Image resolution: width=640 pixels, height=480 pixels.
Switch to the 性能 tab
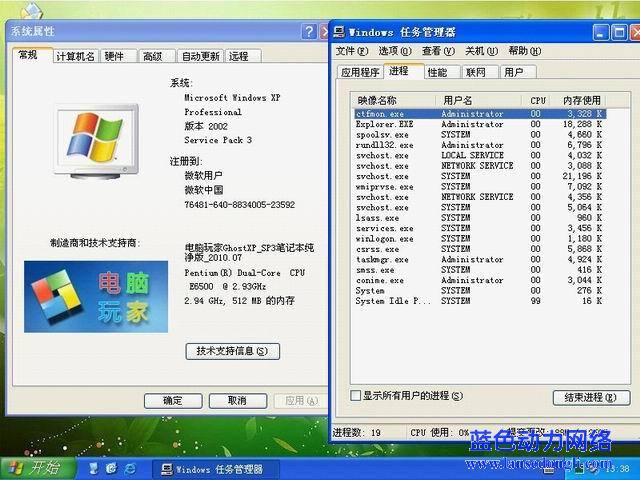pyautogui.click(x=442, y=72)
